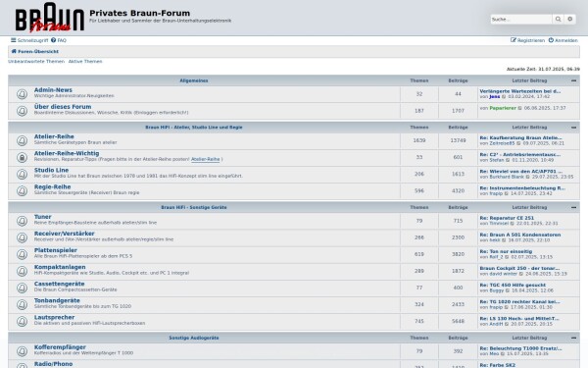Open user profile Reparierer
Screen dimensions: 588x368
pos(503,108)
